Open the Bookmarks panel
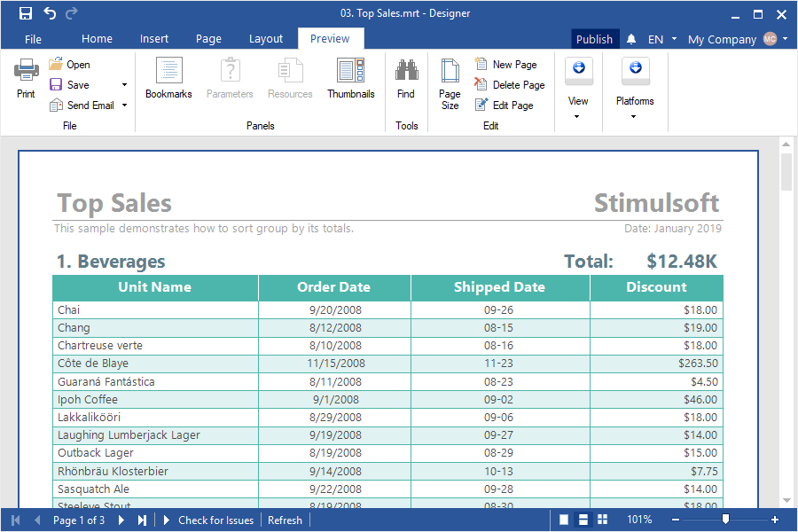Viewport: 798px width, 532px height. (168, 78)
